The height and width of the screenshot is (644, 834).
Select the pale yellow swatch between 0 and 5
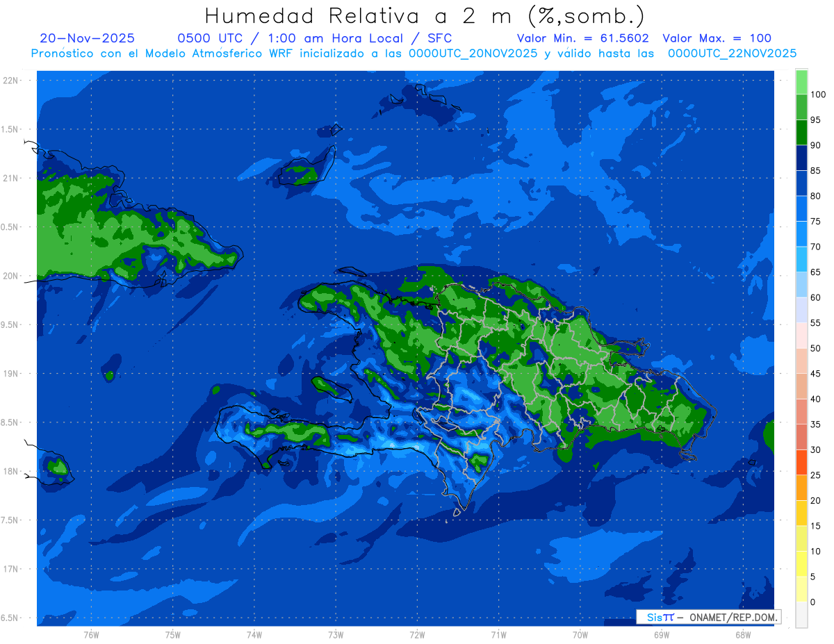click(801, 590)
